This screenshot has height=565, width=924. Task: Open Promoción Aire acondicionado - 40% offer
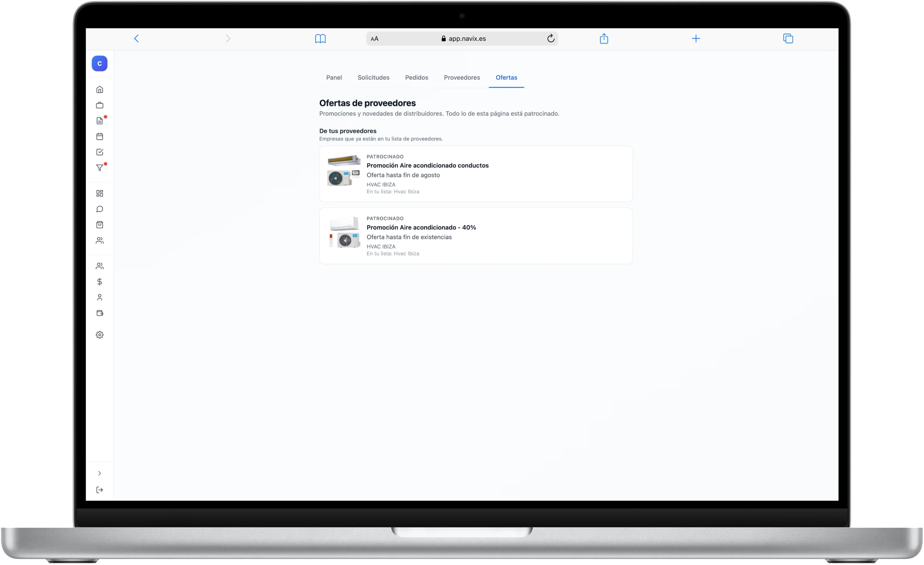(476, 236)
